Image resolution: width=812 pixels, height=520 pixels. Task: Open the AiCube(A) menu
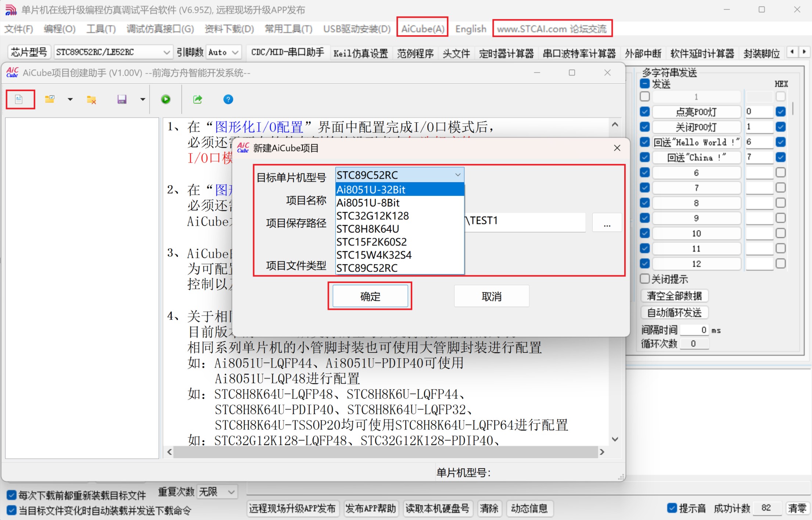423,29
